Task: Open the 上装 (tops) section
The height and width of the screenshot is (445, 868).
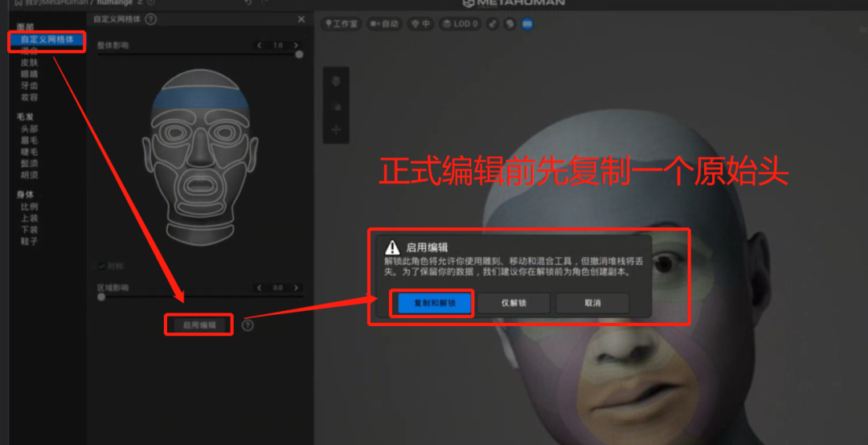Action: pos(30,218)
